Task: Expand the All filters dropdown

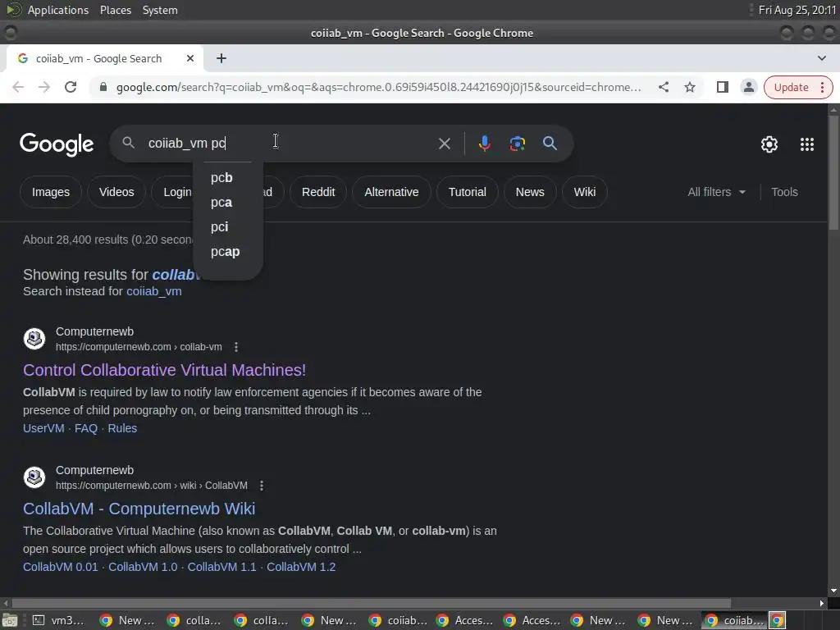Action: tap(717, 192)
